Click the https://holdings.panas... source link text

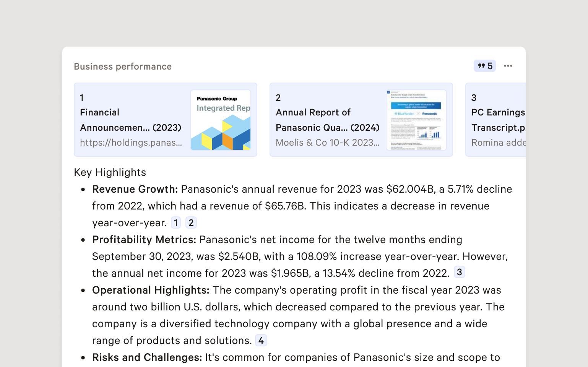131,143
